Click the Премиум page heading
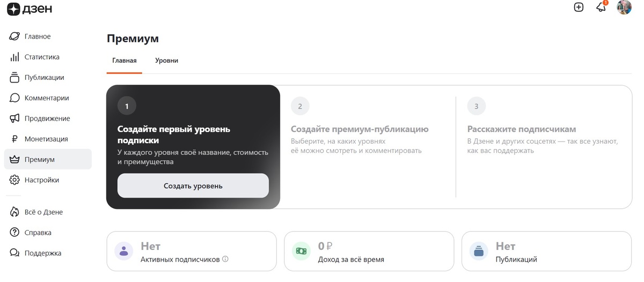Screen dimensions: 644x282 [x=133, y=39]
